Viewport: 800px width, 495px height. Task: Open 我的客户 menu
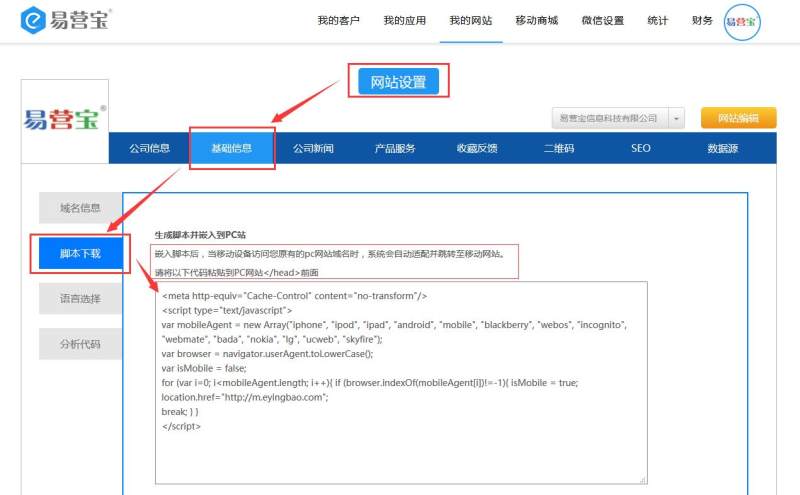pyautogui.click(x=339, y=20)
